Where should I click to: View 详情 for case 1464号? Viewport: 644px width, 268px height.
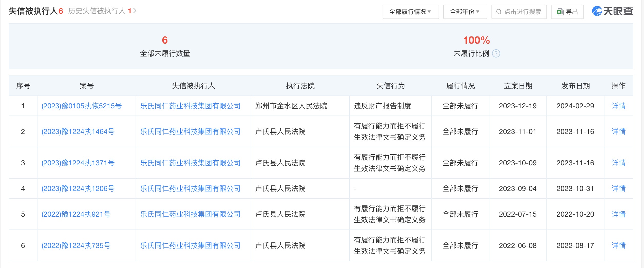[x=618, y=131]
